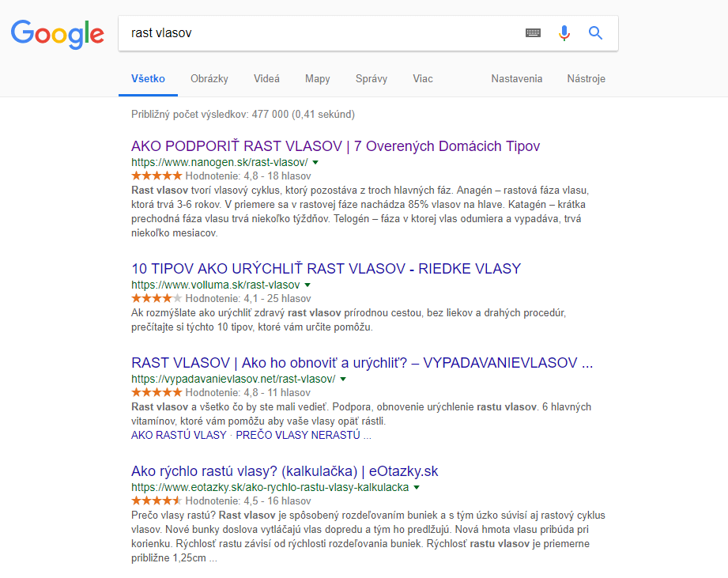Open '10 TIPOV AKO URÝCHLIŤ RAST VLASOV' result

326,268
